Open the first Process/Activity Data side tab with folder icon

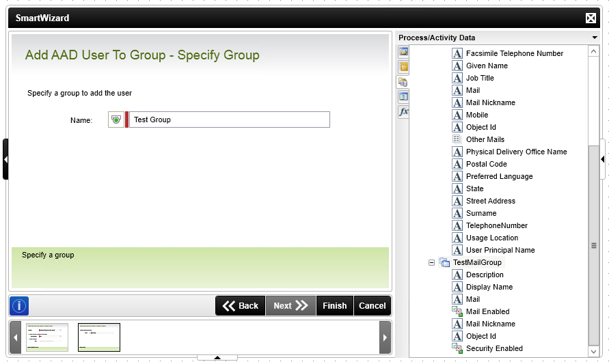(403, 52)
